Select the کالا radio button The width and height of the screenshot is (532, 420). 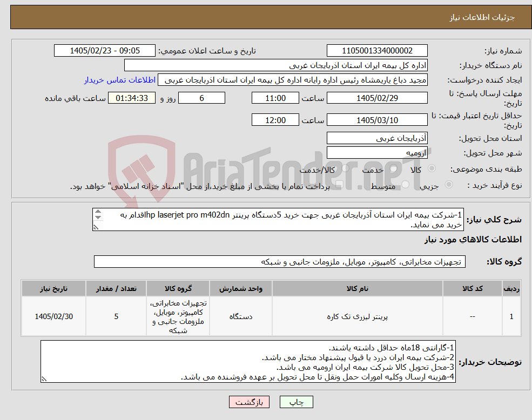(x=432, y=168)
